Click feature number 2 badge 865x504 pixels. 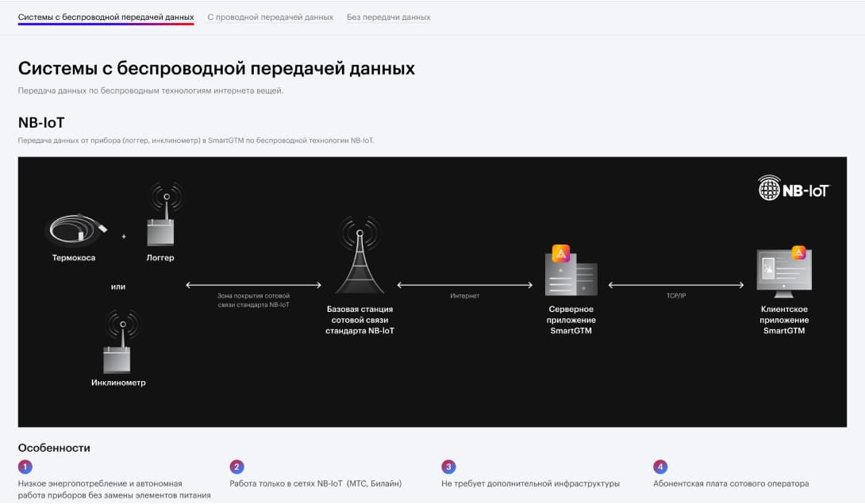point(236,467)
